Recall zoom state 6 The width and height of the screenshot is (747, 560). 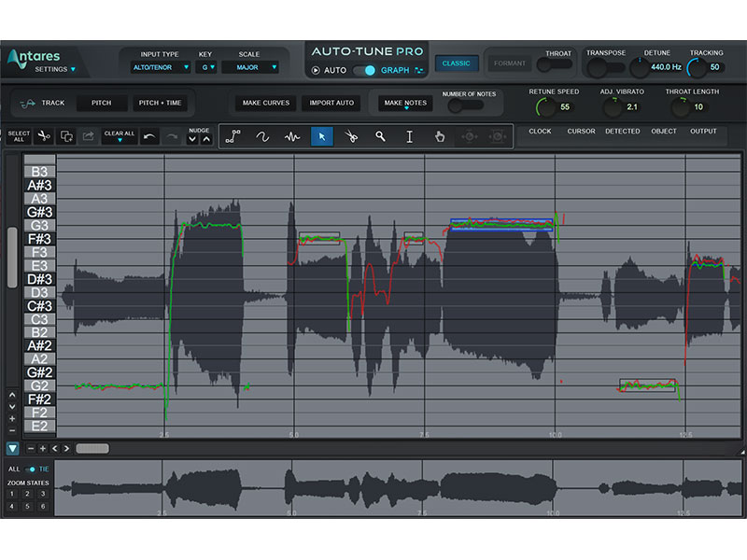(x=43, y=506)
